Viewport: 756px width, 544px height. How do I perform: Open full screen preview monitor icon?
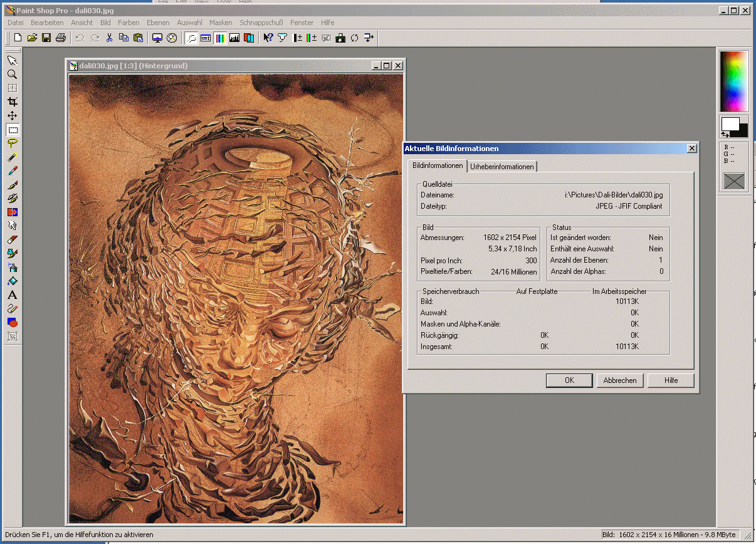[157, 38]
